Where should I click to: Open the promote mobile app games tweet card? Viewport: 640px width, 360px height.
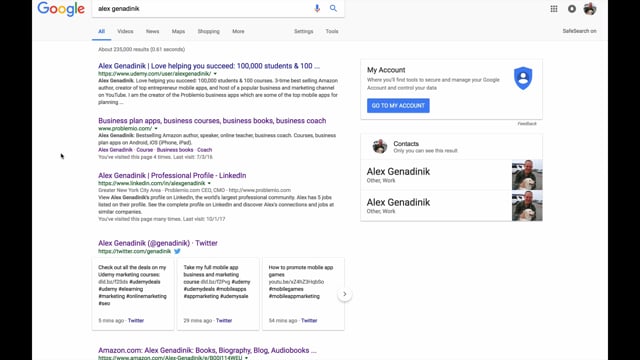(303, 293)
